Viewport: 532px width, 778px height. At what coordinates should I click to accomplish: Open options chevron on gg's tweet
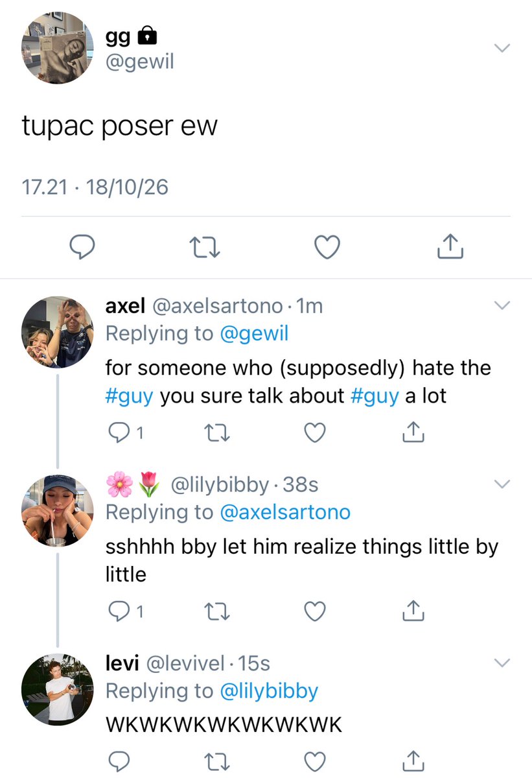[502, 48]
